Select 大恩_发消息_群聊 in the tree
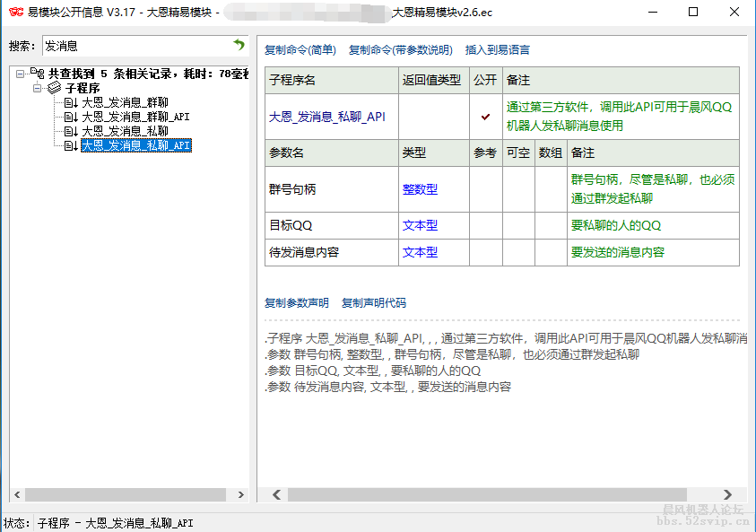 click(x=125, y=103)
